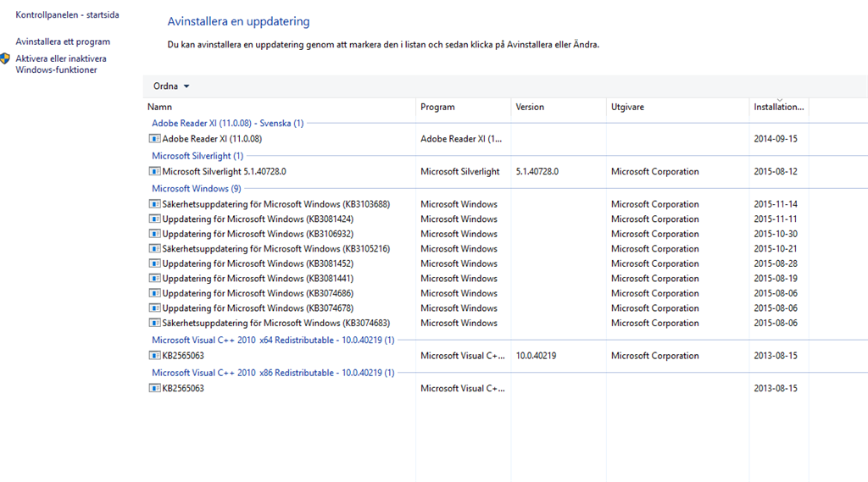Viewport: 868px width, 482px height.
Task: Select Uppdatering för Microsoft Windows (KB3081424)
Action: tap(258, 219)
